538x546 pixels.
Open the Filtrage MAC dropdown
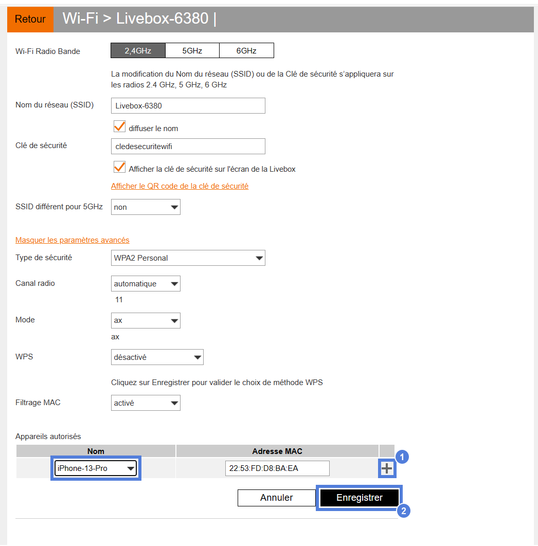pyautogui.click(x=146, y=403)
